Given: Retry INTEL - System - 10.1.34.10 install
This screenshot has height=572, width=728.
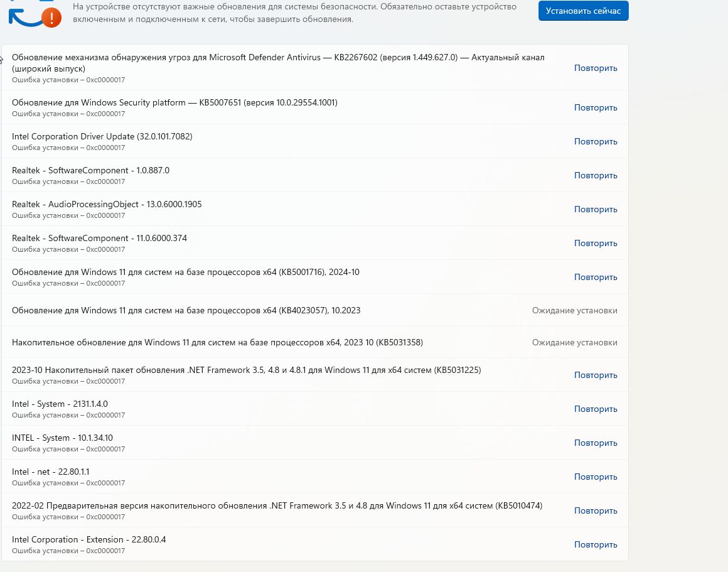Looking at the screenshot, I should [595, 443].
